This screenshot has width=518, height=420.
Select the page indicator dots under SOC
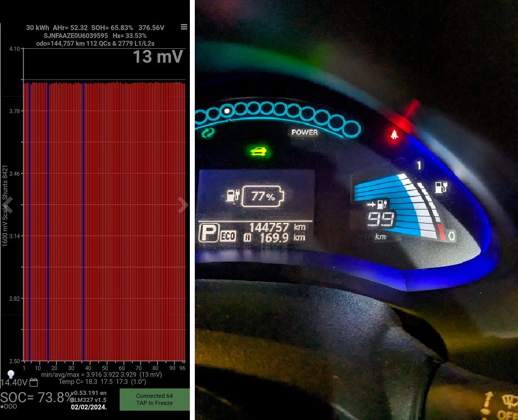pyautogui.click(x=8, y=407)
